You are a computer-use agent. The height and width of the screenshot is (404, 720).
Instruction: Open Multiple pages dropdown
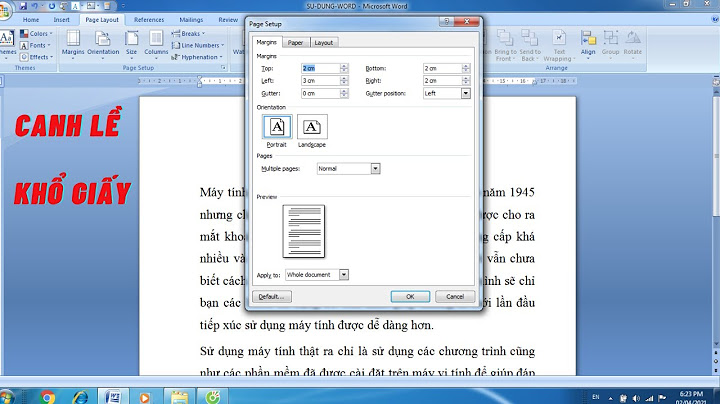click(349, 168)
